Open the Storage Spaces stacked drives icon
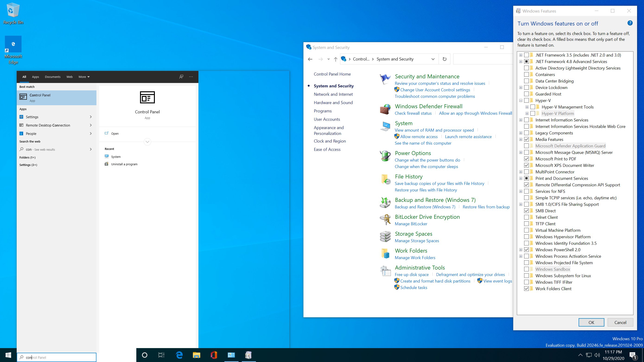This screenshot has width=644, height=362. click(x=385, y=237)
